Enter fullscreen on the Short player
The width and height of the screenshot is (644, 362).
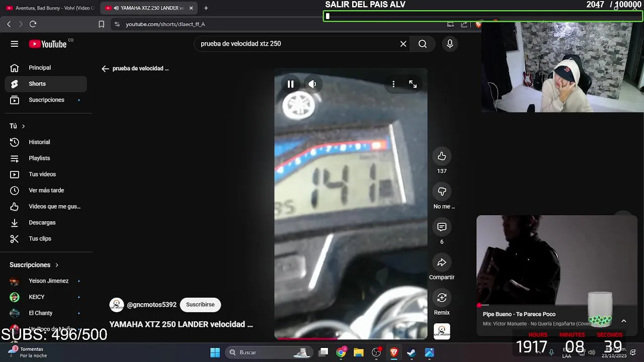413,84
